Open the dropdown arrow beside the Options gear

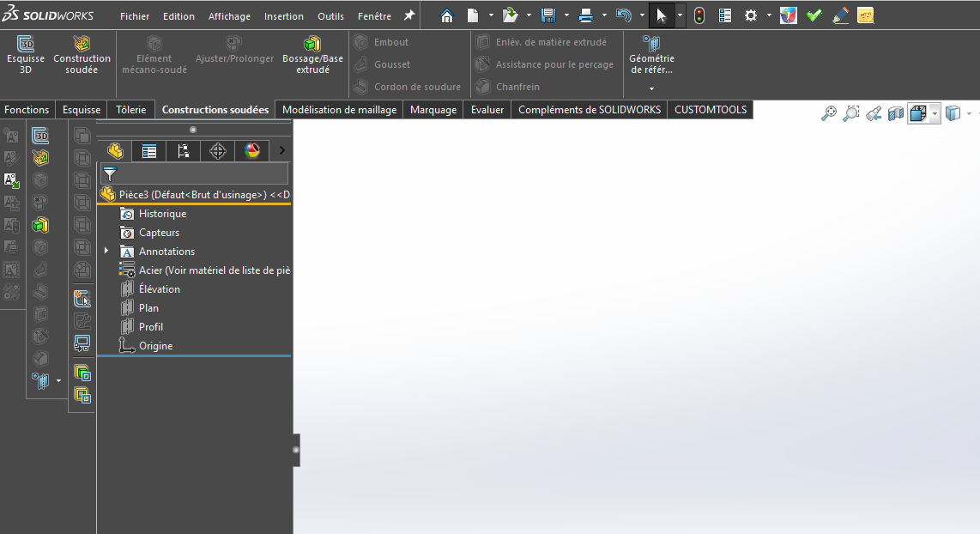(x=769, y=15)
